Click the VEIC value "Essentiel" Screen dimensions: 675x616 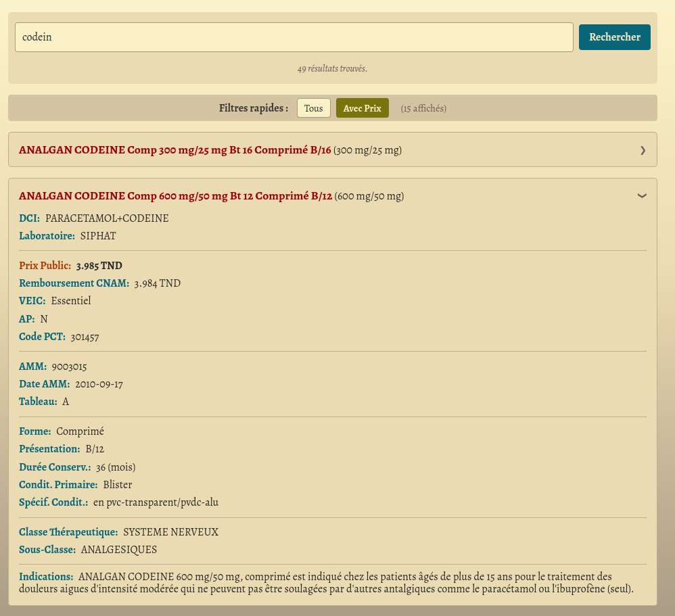tap(71, 300)
